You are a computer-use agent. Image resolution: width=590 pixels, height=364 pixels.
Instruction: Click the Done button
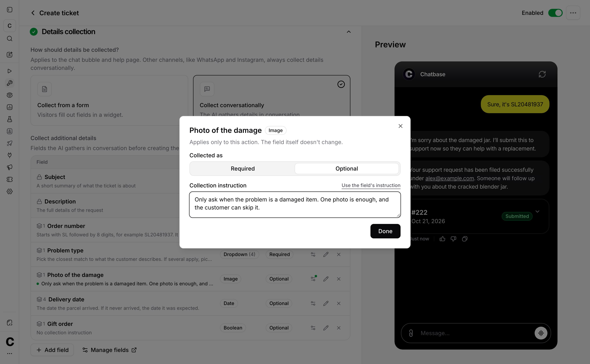pos(385,231)
